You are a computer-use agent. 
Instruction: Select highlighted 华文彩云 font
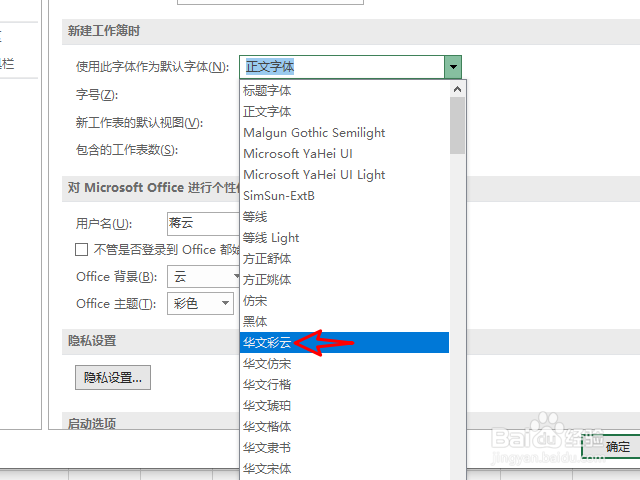coord(344,343)
